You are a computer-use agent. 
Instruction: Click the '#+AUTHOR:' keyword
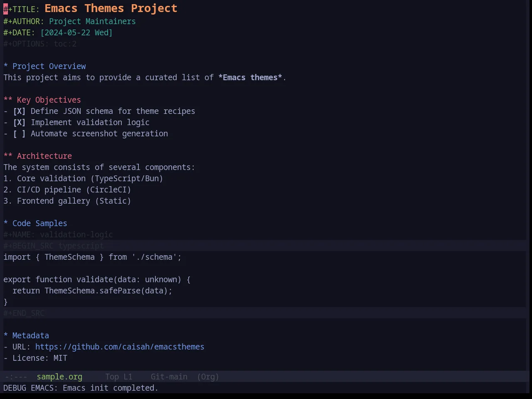point(24,22)
